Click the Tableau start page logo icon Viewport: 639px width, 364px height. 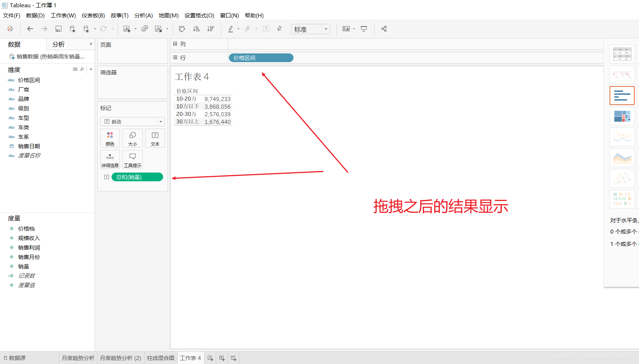[x=10, y=29]
